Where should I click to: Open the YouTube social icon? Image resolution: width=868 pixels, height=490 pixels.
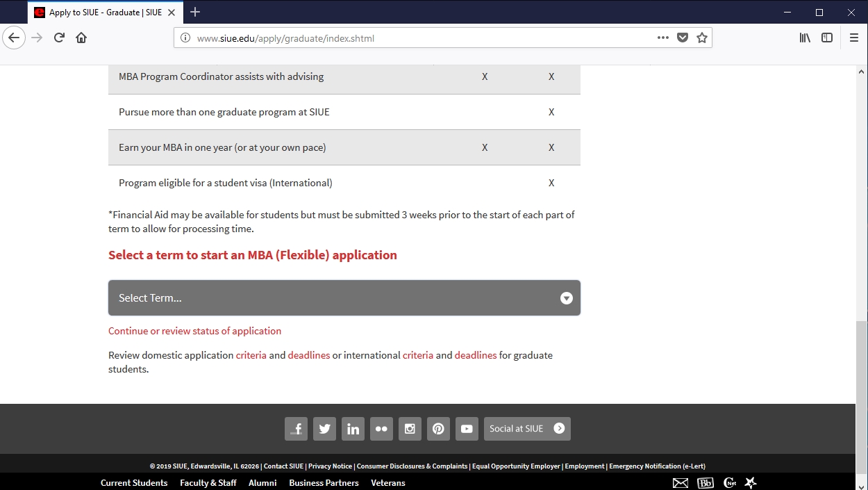click(467, 429)
